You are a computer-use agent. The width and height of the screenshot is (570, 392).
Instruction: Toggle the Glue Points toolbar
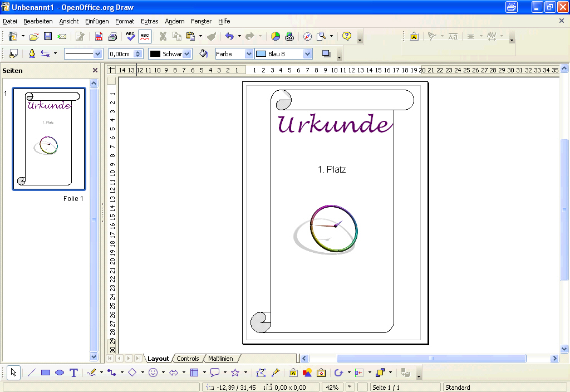[x=276, y=373]
